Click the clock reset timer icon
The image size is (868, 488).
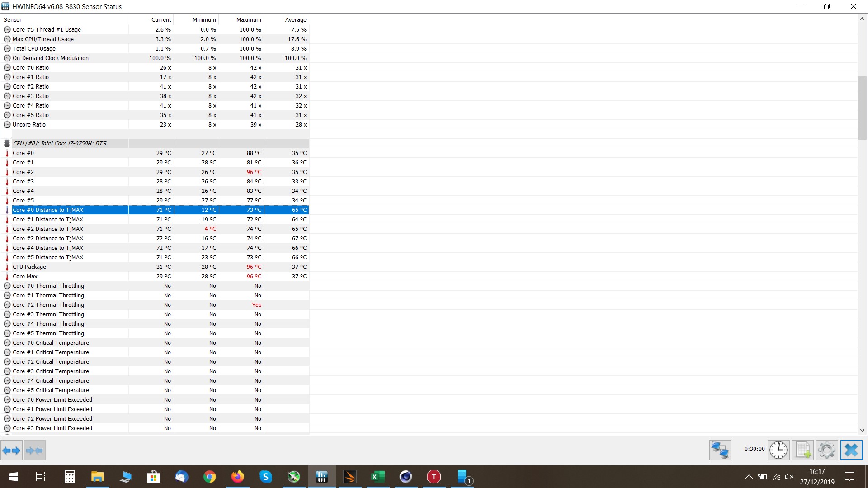point(778,450)
